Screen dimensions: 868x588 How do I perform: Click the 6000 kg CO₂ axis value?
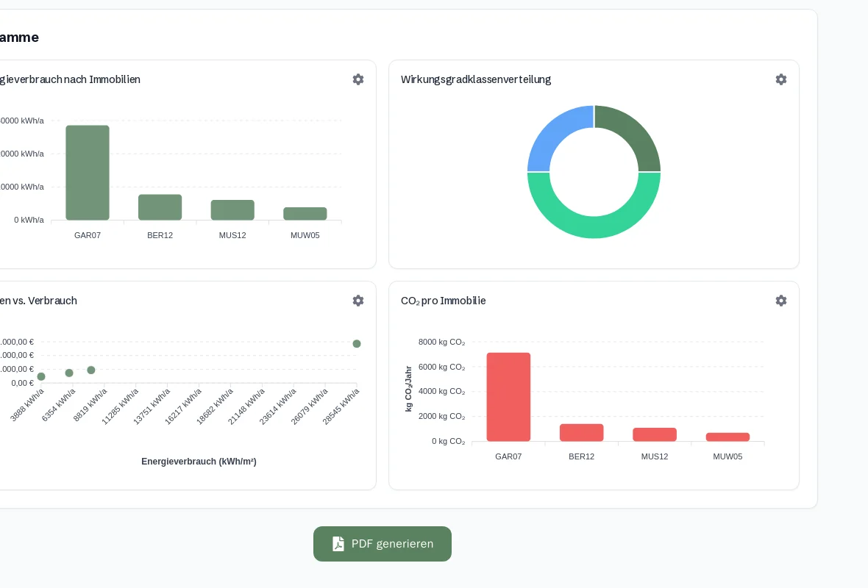tap(442, 367)
